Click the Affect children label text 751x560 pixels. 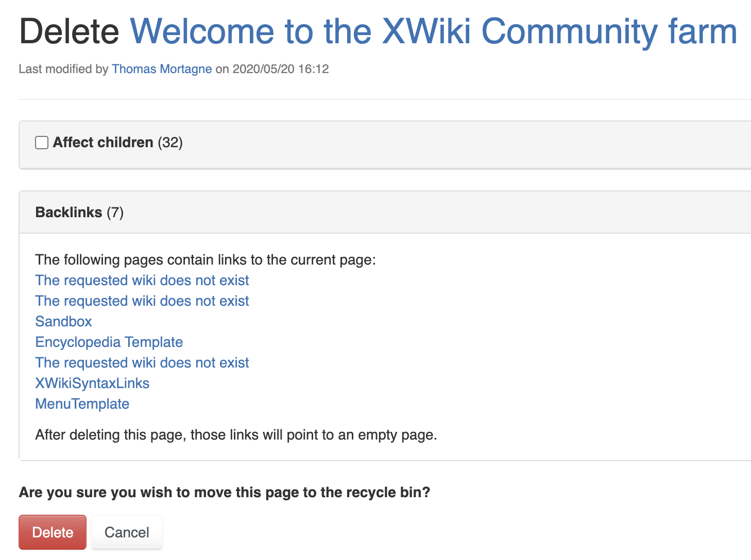point(103,143)
